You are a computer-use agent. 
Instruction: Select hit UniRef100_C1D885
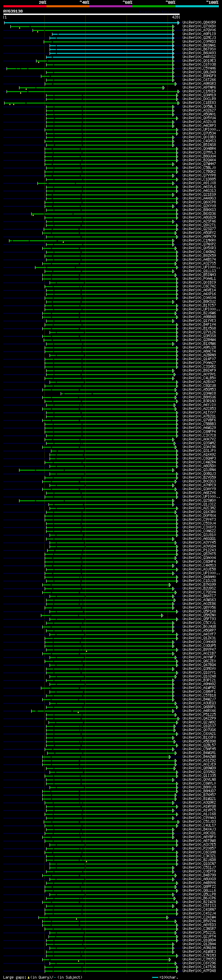click(x=199, y=180)
